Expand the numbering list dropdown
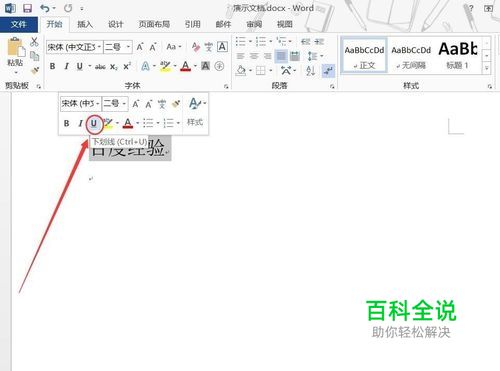This screenshot has height=371, width=500. [271, 42]
